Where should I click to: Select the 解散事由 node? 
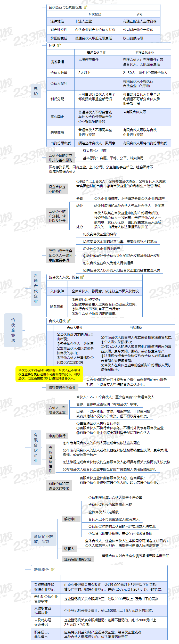[71, 519]
